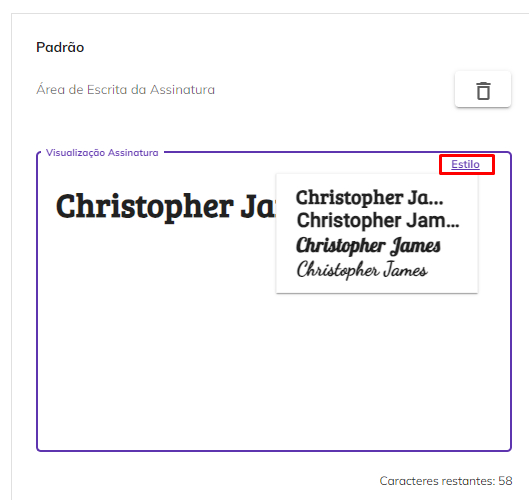Select the first serif signature style option

(369, 198)
